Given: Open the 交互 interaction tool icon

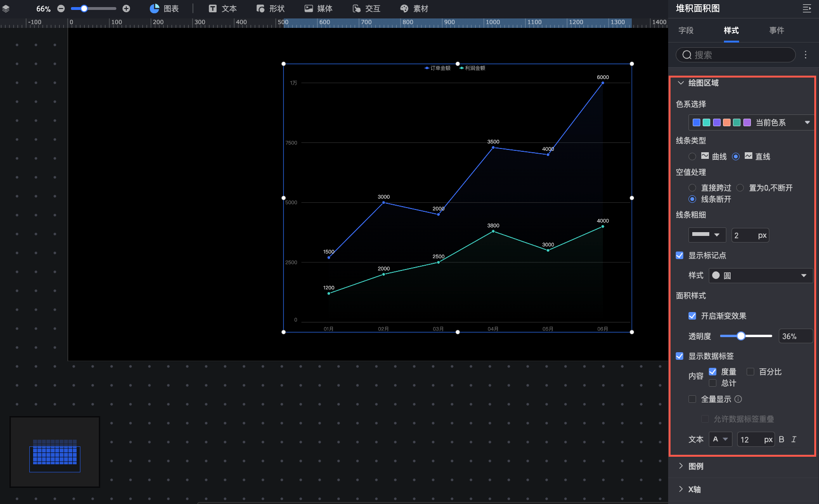Looking at the screenshot, I should point(357,9).
